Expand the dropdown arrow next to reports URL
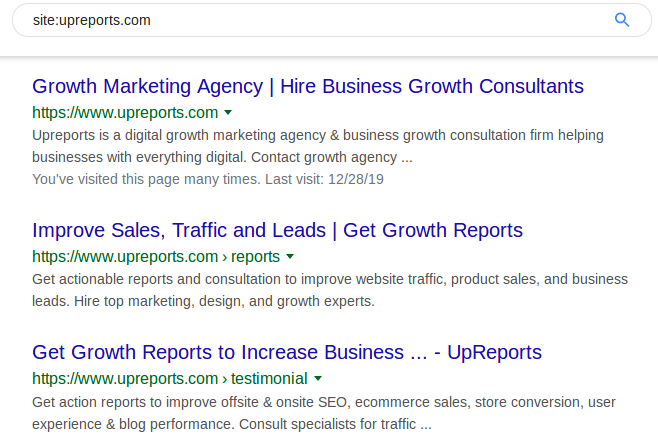Screen dimensions: 658x444 [290, 256]
